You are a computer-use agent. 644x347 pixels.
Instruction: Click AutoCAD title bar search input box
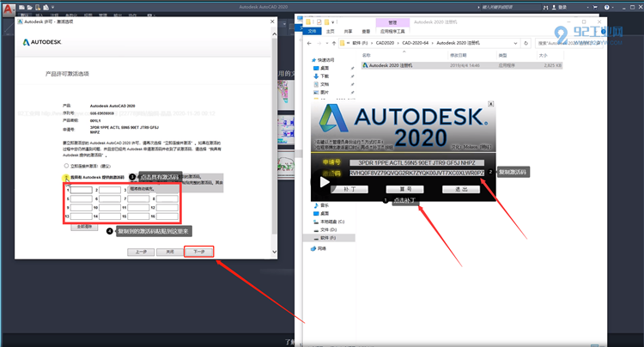(x=511, y=7)
